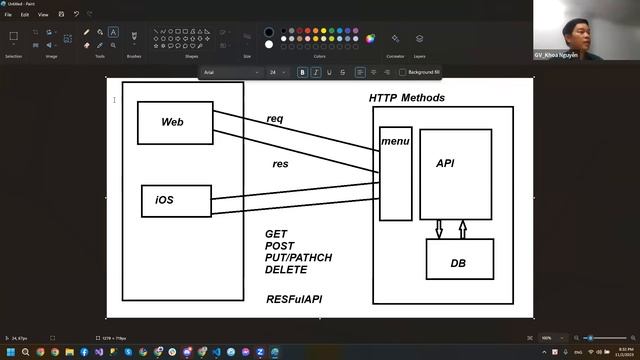
Task: Click the GV_Khoa Nguyễn video thumbnail
Action: (x=586, y=30)
